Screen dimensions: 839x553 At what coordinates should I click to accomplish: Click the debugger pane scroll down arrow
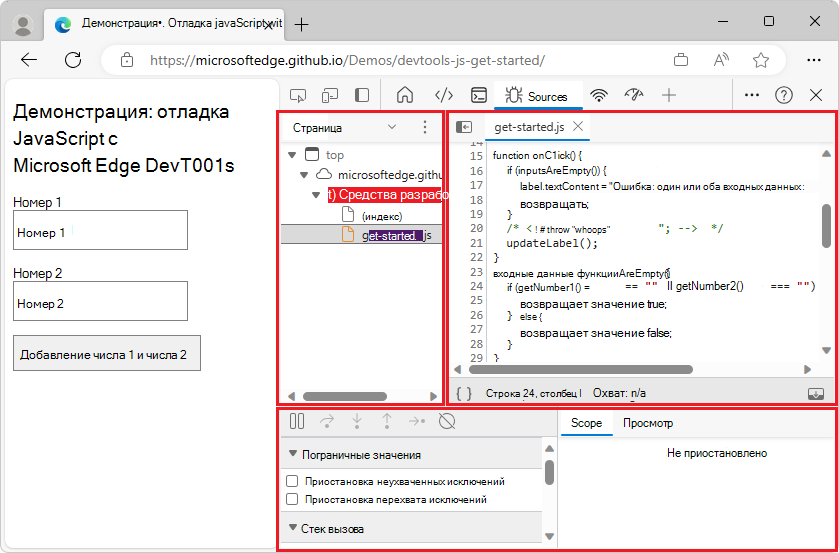coord(549,536)
